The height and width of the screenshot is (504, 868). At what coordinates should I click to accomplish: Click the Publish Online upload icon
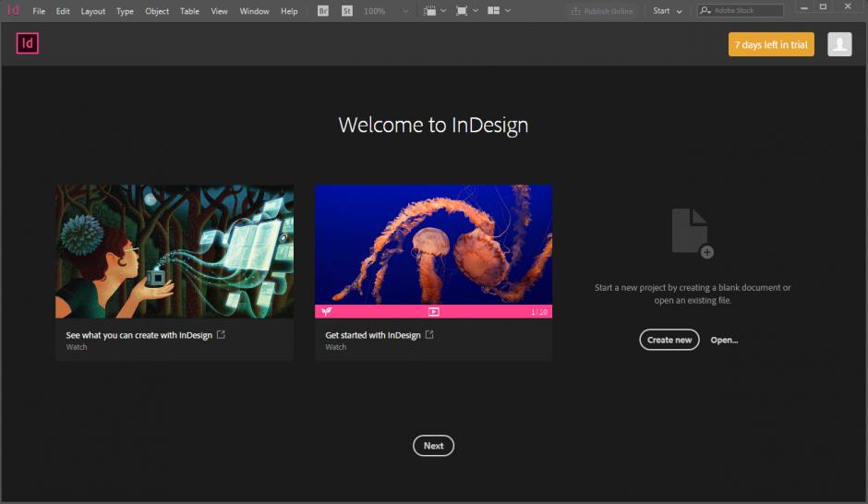point(575,11)
